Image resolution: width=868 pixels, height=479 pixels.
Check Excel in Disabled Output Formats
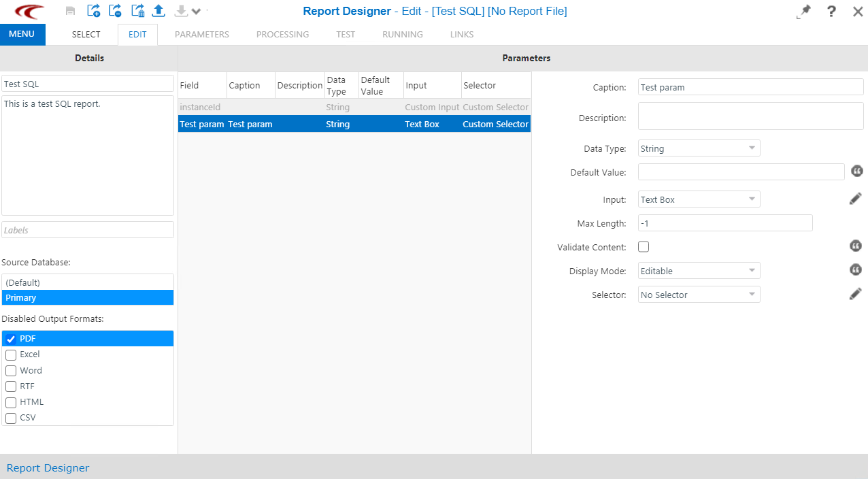coord(11,354)
